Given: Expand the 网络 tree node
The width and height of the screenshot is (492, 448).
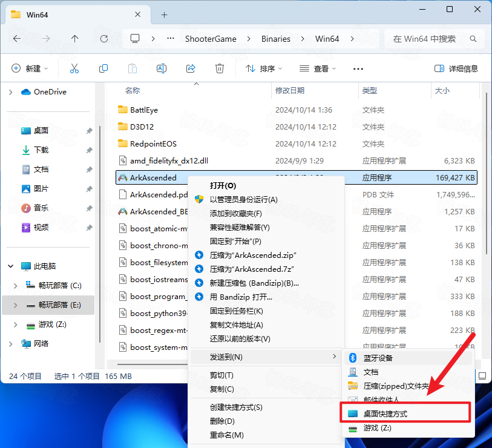Looking at the screenshot, I should (x=11, y=344).
